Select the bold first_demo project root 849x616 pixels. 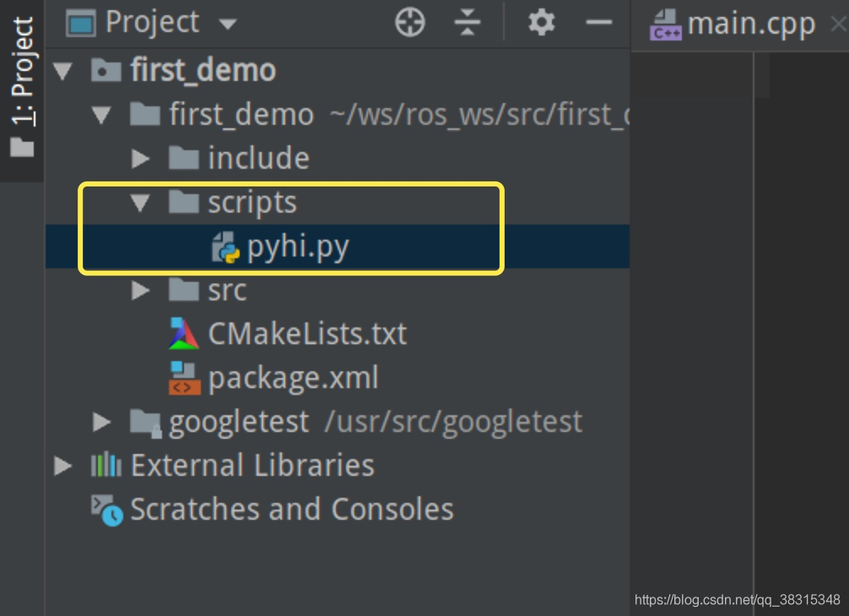coord(203,70)
